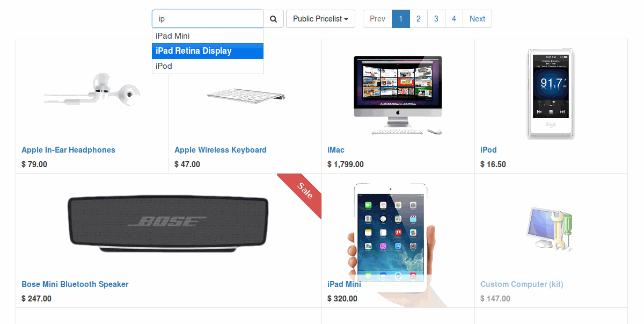Screen dimensions: 644x324
Task: Jump to page 3
Action: [x=436, y=19]
